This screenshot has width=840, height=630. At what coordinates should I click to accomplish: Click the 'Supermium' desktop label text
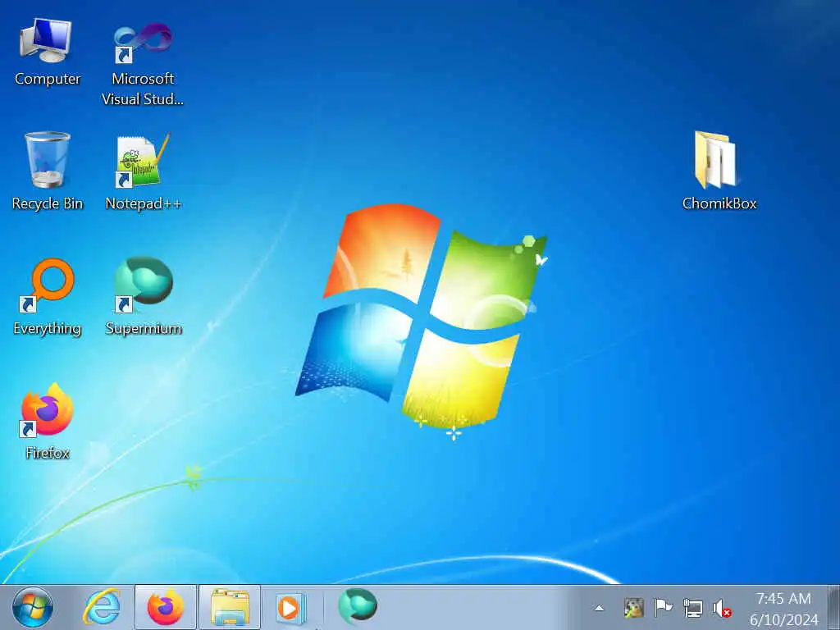[x=144, y=328]
